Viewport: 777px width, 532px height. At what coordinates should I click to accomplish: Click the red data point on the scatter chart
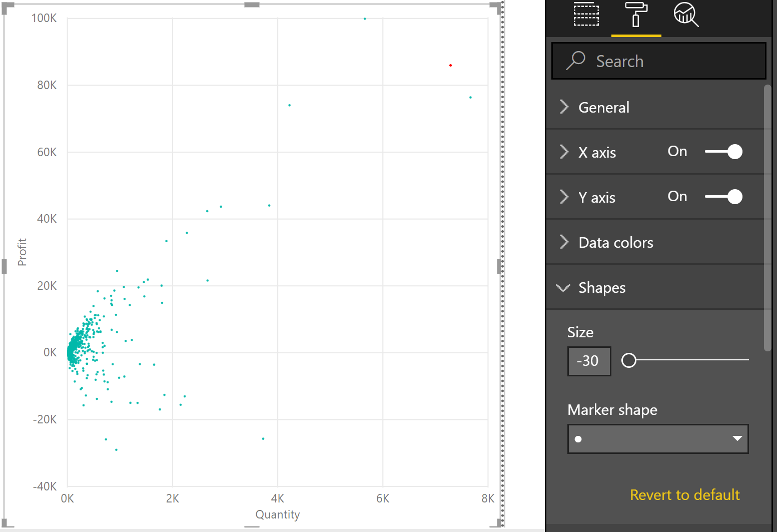tap(450, 65)
